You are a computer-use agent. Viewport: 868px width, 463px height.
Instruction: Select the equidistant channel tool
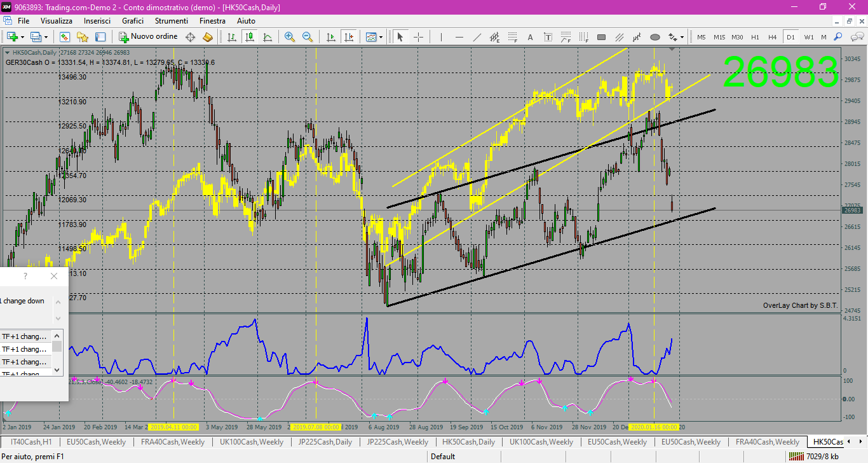pos(494,37)
